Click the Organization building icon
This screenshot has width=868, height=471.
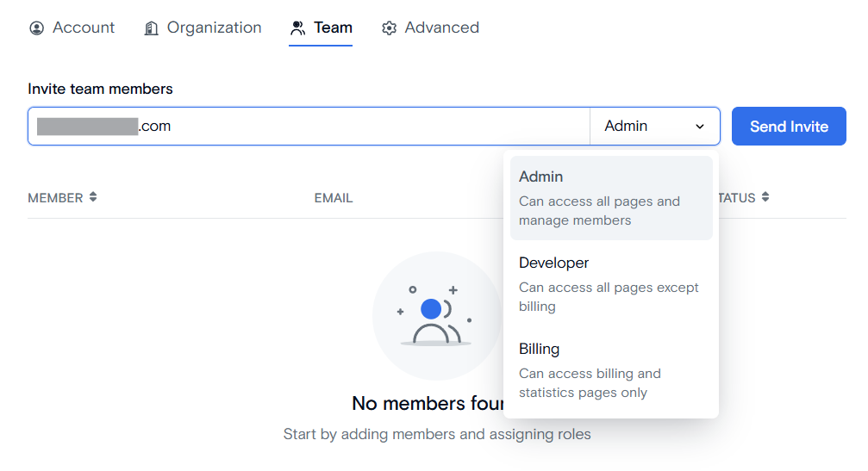[152, 28]
